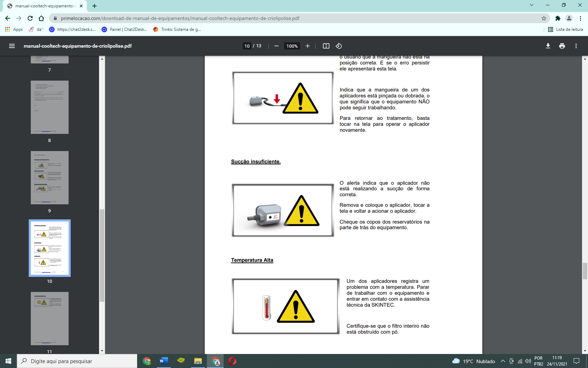The image size is (588, 368).
Task: Open Word from the taskbar
Action: pyautogui.click(x=164, y=361)
